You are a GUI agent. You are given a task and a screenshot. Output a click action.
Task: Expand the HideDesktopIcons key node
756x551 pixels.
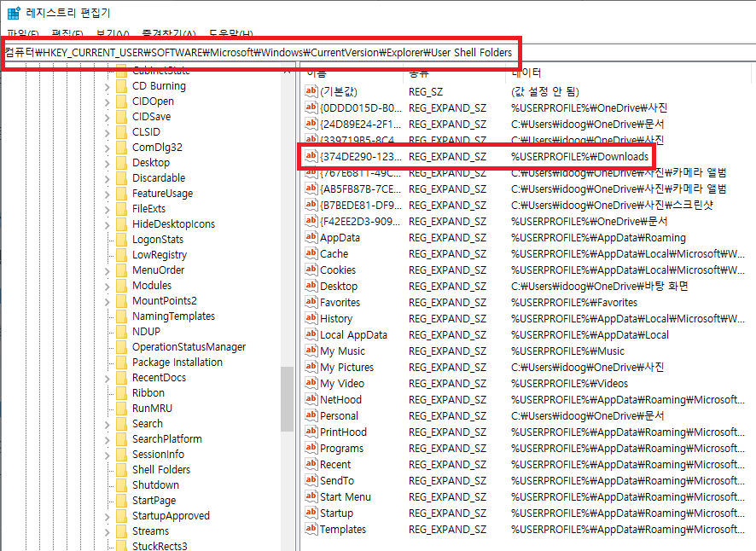[107, 224]
